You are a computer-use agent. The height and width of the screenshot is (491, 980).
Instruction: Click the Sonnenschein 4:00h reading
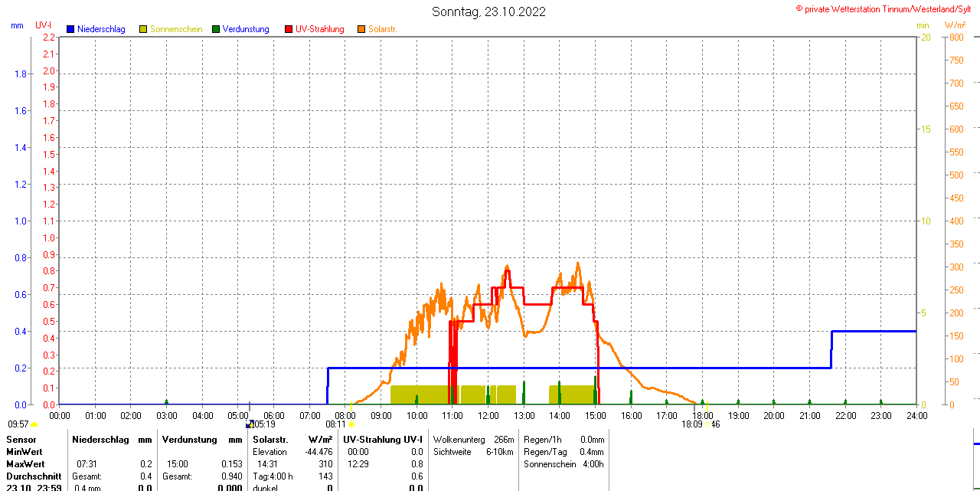[593, 464]
